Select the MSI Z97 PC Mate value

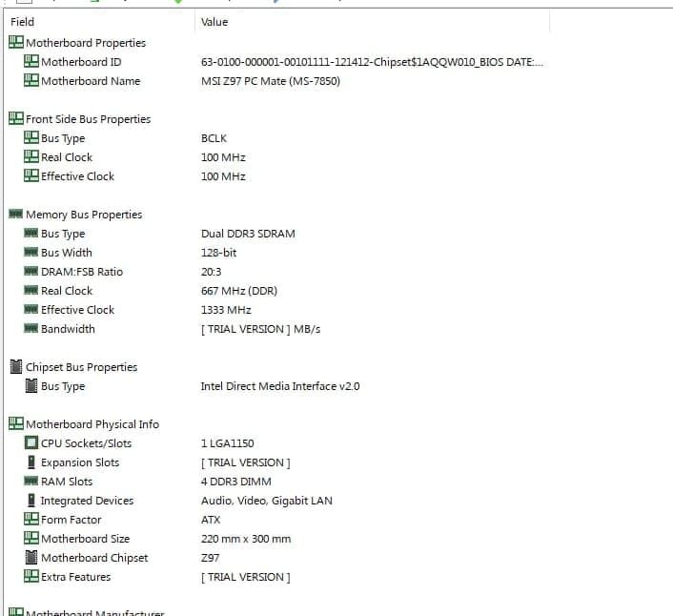coord(271,81)
